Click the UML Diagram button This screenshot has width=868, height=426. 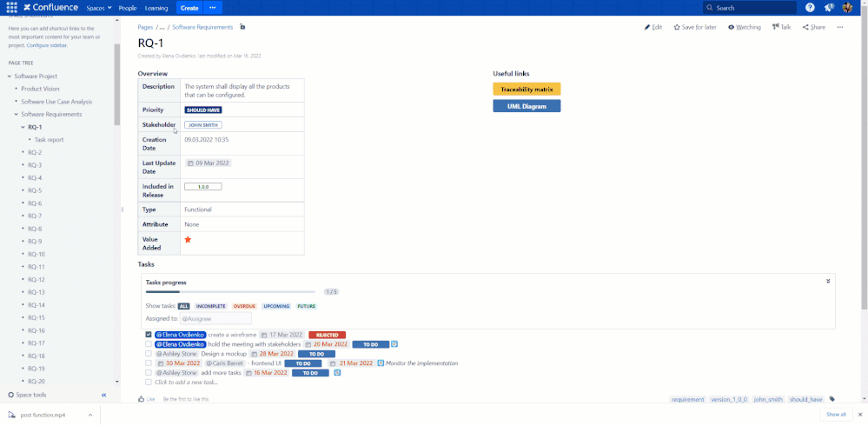tap(527, 106)
